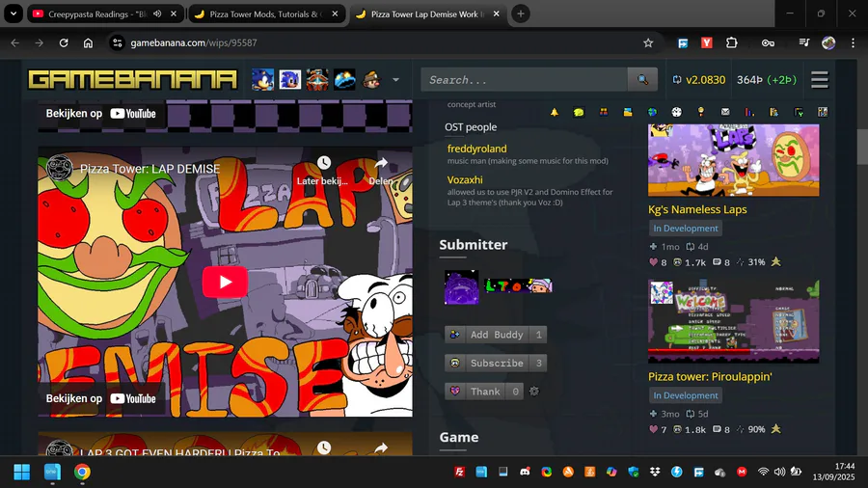The image size is (868, 488).
Task: Click 'Bekijken op YouTube' on the LAP DEMISE video
Action: [100, 398]
